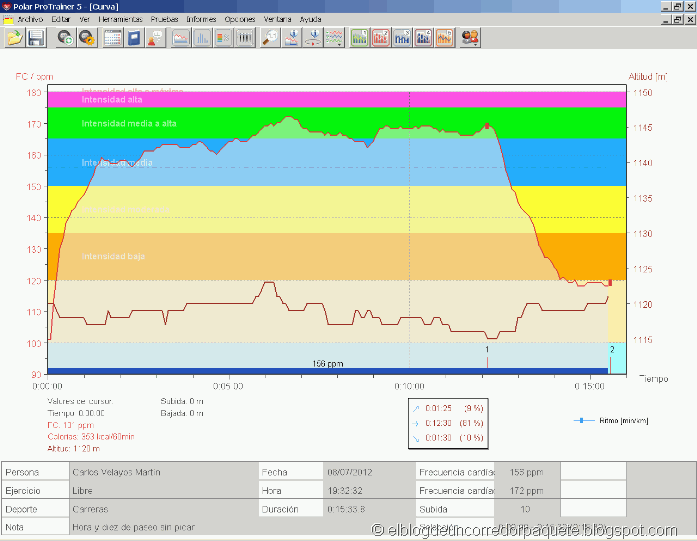The height and width of the screenshot is (541, 697).
Task: Click the heart-rate monitor transfer icon
Action: pyautogui.click(x=66, y=38)
